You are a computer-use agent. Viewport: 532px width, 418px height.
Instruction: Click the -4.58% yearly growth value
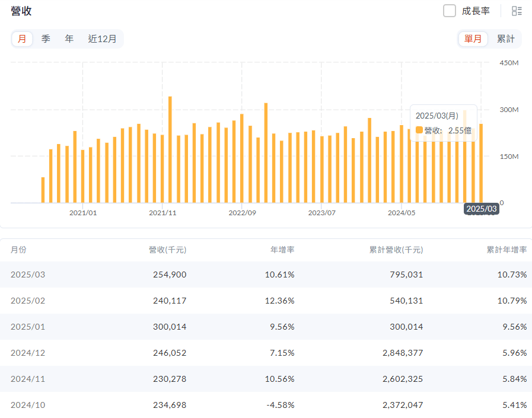(281, 405)
